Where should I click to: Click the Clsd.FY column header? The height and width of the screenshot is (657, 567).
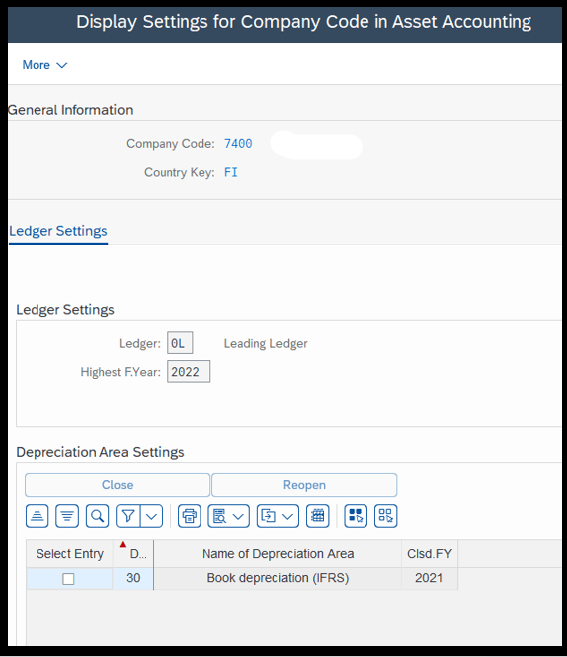coord(429,554)
